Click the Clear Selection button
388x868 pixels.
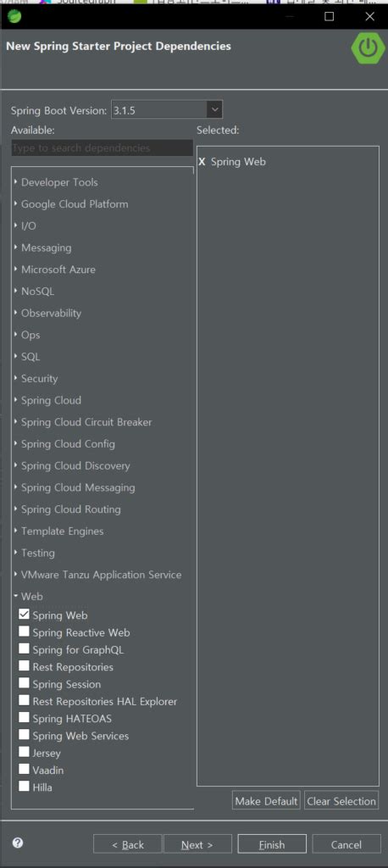click(341, 801)
